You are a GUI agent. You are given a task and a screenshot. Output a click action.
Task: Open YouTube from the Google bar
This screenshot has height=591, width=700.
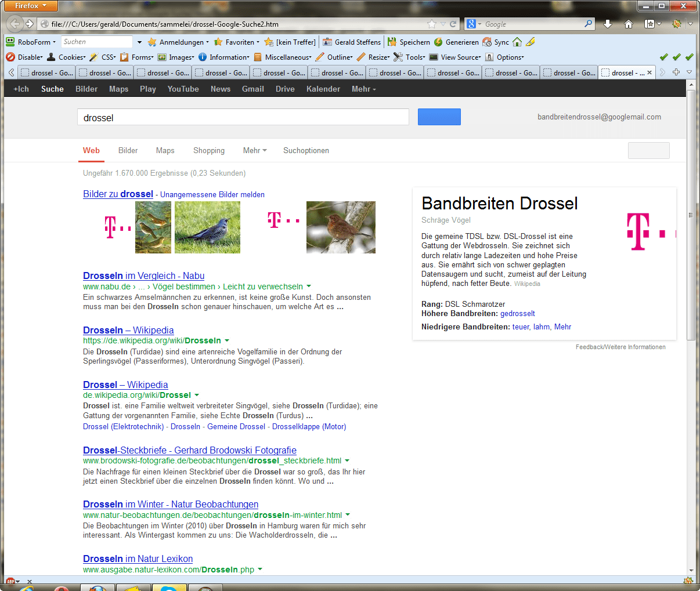coord(183,89)
